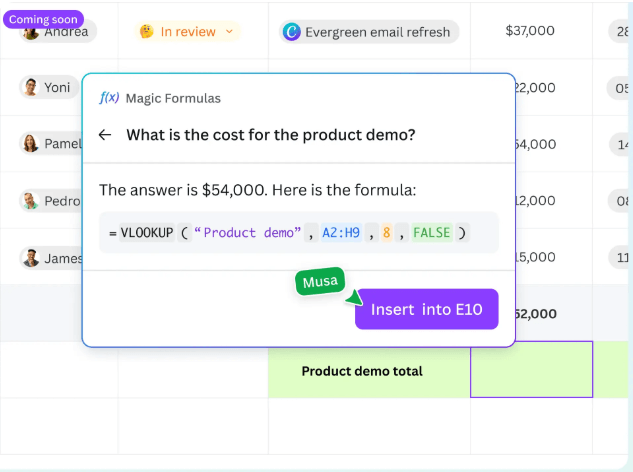Click the A2:H9 range in formula
Viewport: 633px width, 472px height.
coord(341,233)
